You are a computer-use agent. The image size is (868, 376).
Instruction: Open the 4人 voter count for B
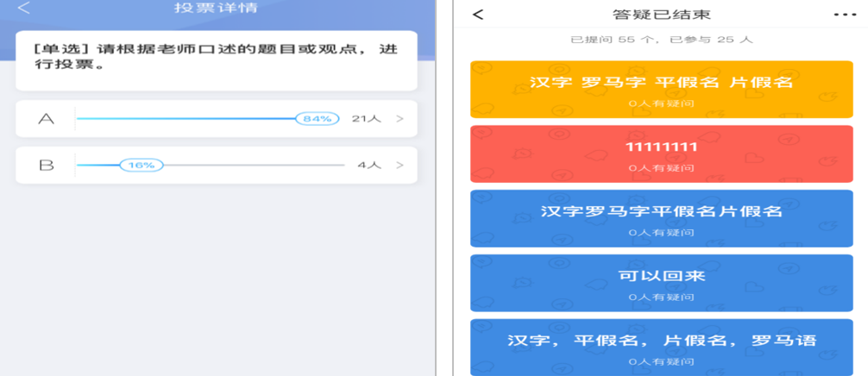tap(369, 165)
